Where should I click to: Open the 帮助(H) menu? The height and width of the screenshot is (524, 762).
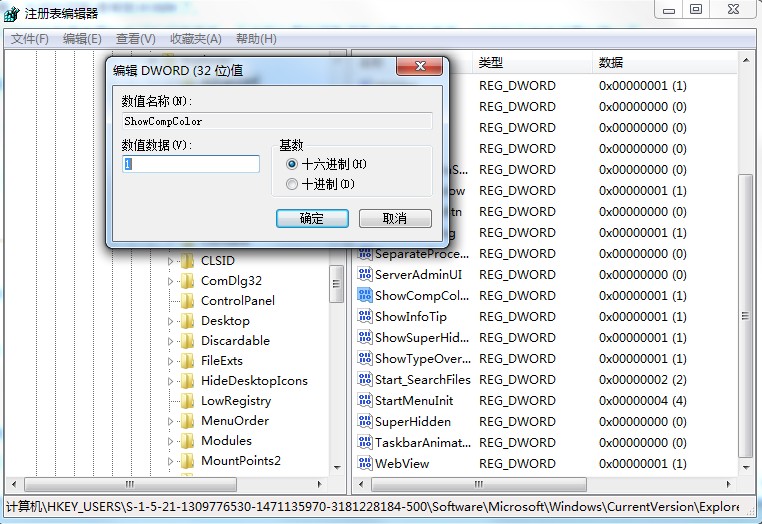click(x=256, y=39)
